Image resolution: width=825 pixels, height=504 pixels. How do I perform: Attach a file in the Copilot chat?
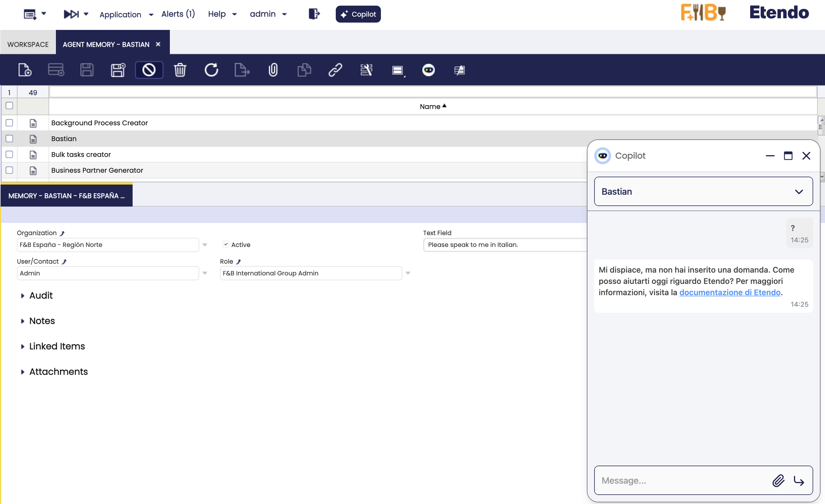pos(778,481)
